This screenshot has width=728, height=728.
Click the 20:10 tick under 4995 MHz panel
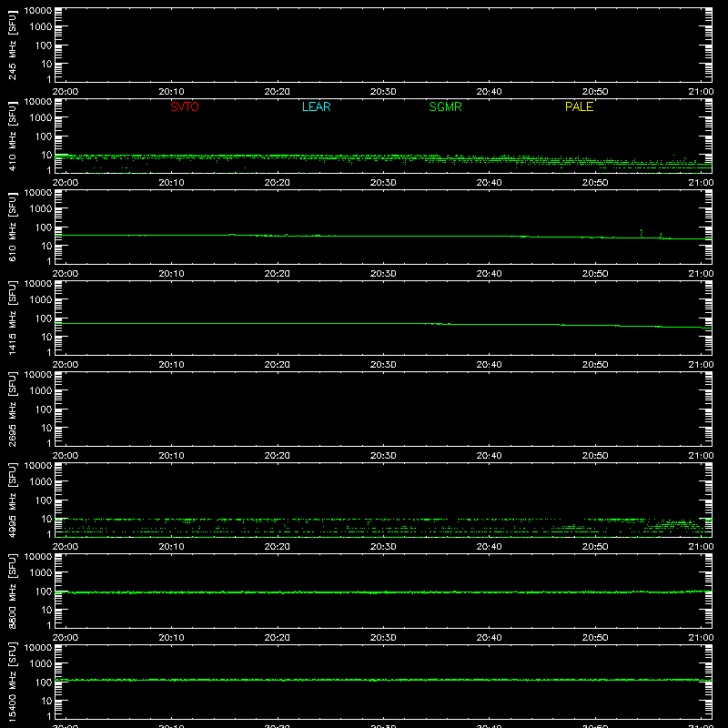click(171, 547)
